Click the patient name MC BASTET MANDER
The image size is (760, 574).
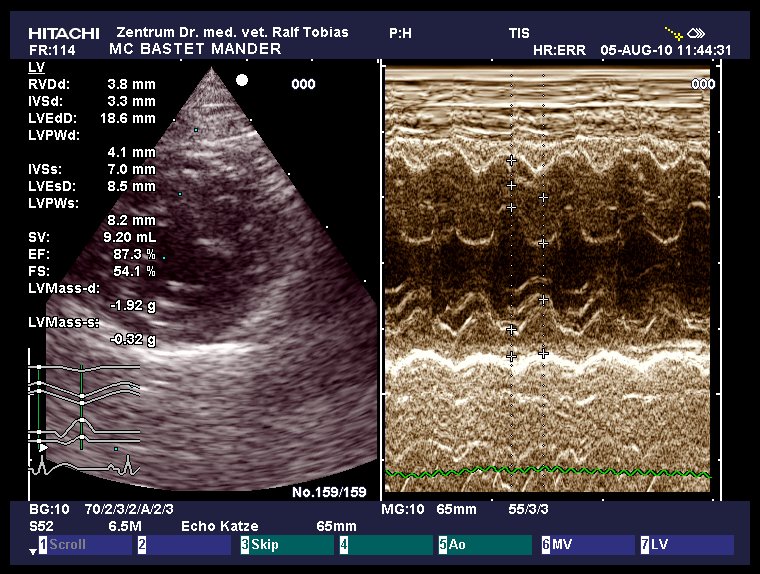(x=195, y=49)
